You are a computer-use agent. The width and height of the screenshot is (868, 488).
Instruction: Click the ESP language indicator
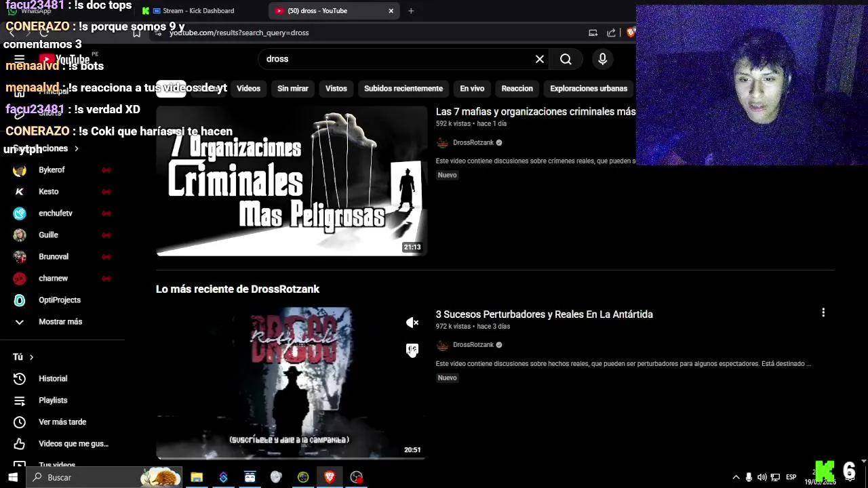[x=791, y=477]
